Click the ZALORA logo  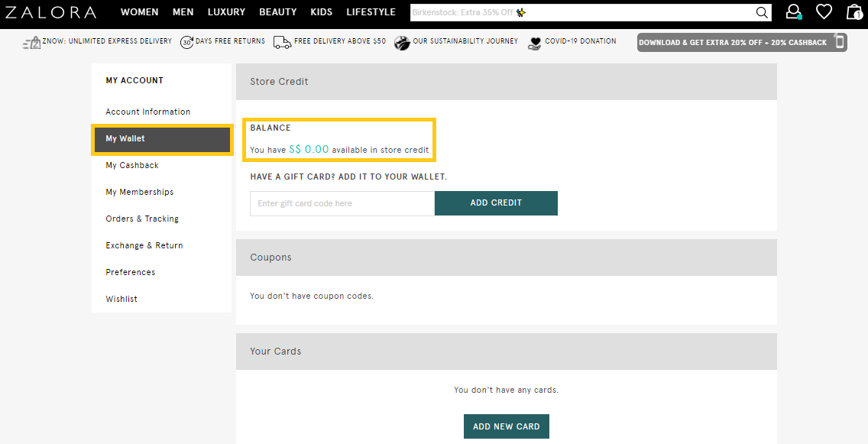tap(50, 11)
